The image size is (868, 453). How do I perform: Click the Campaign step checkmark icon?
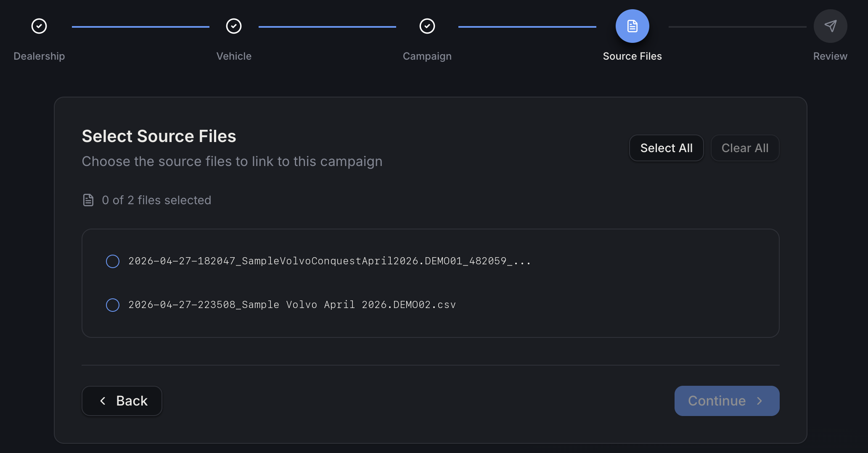pos(427,26)
